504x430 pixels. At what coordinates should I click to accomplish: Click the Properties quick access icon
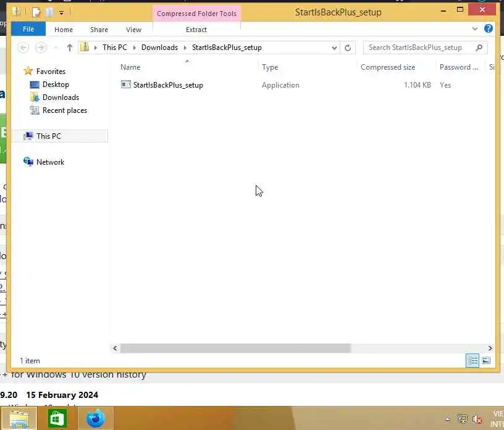[x=36, y=12]
